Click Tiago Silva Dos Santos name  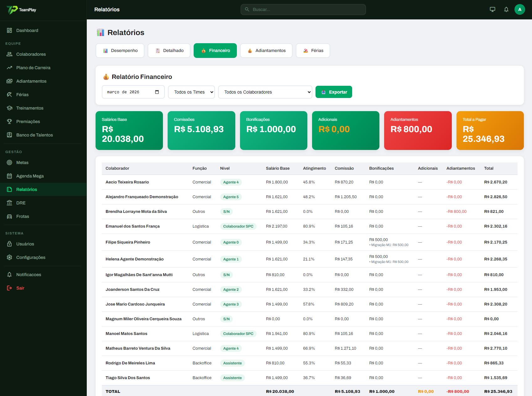[x=128, y=378]
